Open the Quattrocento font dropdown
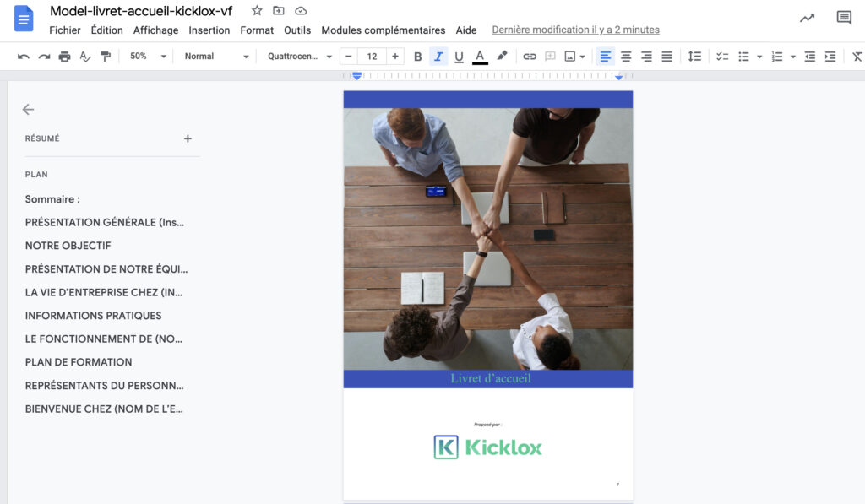This screenshot has width=865, height=504. click(300, 57)
